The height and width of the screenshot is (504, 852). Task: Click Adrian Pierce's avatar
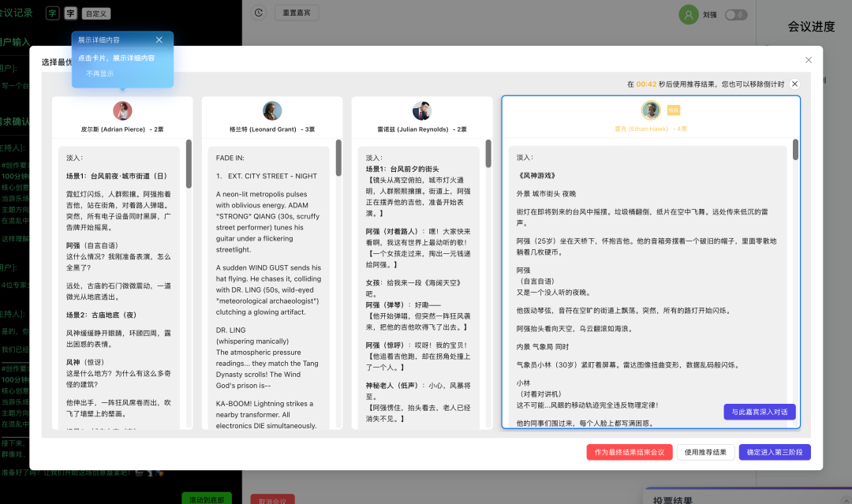[x=122, y=110]
